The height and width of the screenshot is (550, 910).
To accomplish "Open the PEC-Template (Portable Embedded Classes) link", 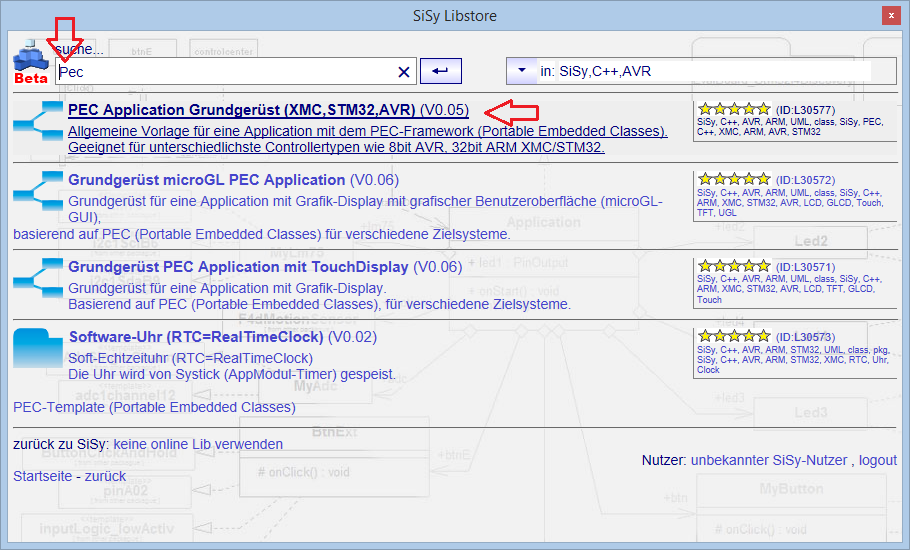I will click(x=154, y=407).
